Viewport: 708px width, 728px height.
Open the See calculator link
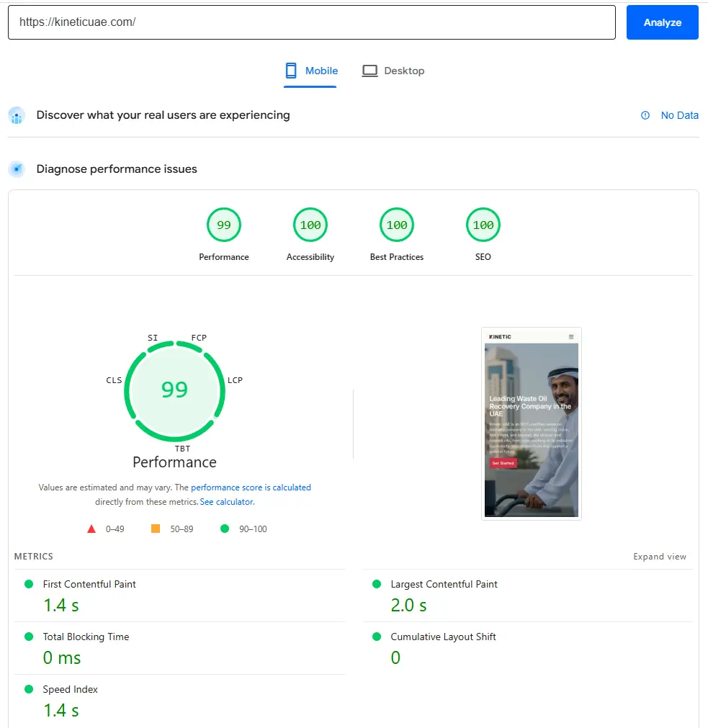226,502
